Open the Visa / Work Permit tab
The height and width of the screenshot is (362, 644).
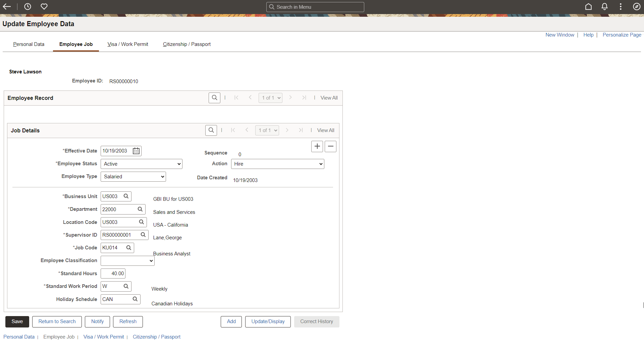point(127,44)
